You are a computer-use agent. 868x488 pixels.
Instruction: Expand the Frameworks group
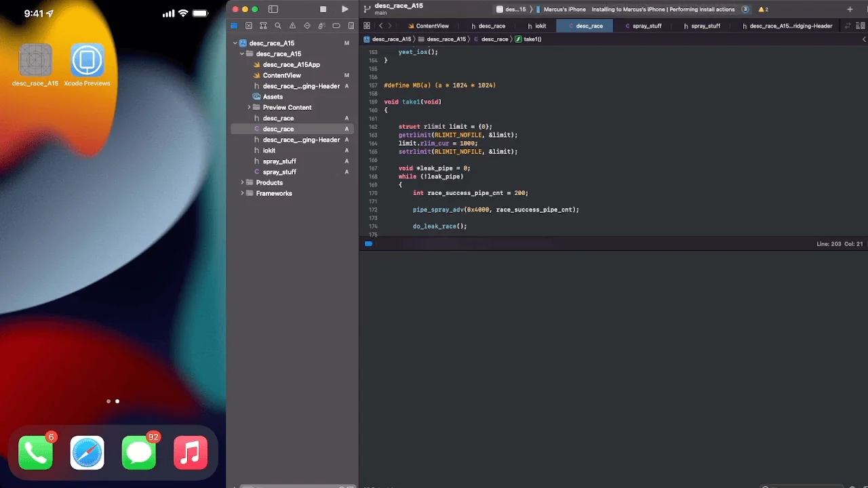coord(242,194)
